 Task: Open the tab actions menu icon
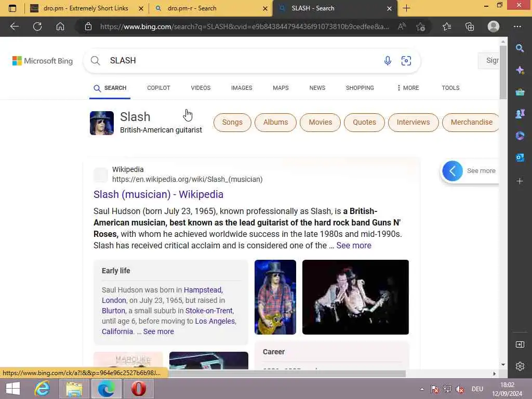tap(12, 8)
